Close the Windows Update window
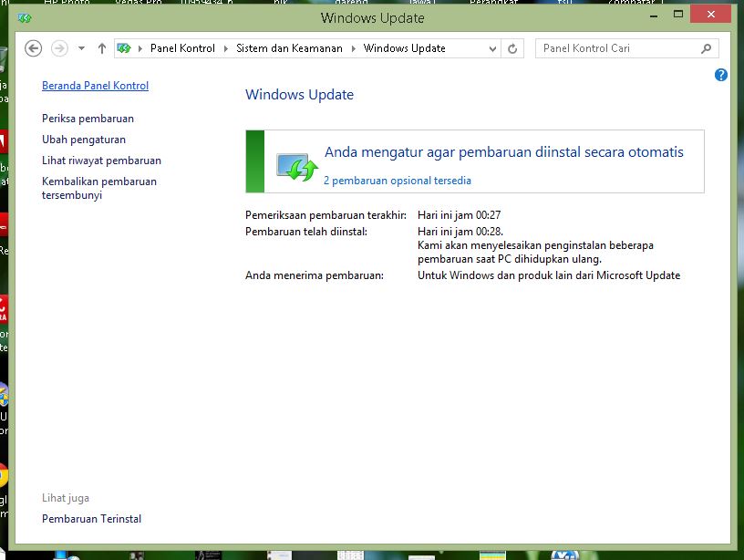Screen dimensions: 744x560 pyautogui.click(x=710, y=15)
